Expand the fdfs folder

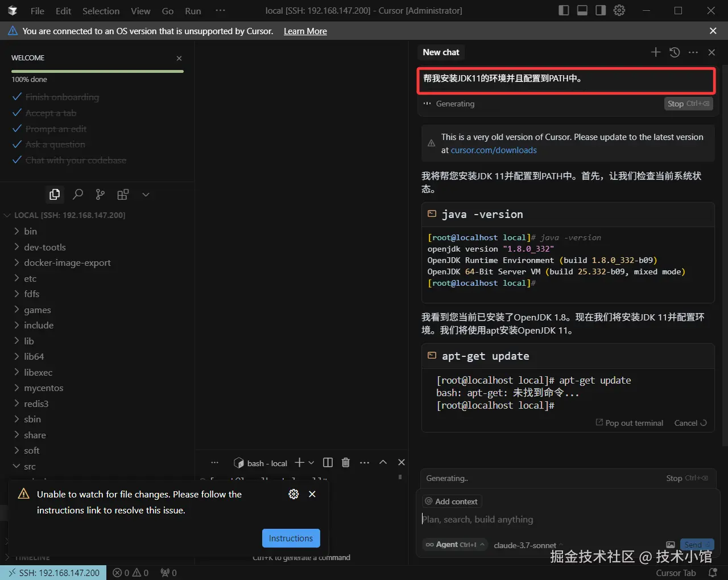pyautogui.click(x=97, y=294)
